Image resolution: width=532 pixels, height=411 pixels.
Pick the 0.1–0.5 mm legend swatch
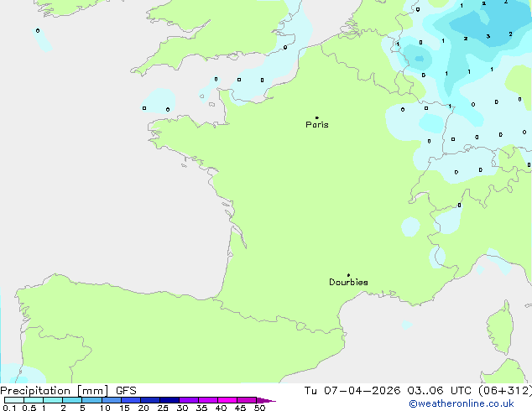14,400
